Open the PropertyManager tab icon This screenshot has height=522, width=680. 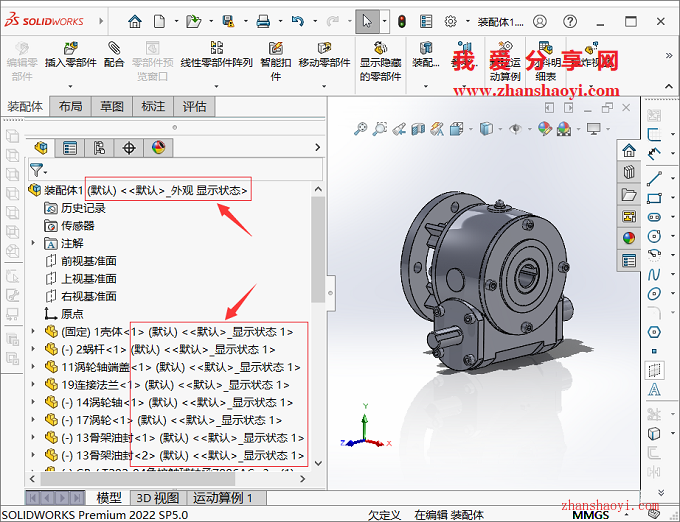tap(70, 148)
